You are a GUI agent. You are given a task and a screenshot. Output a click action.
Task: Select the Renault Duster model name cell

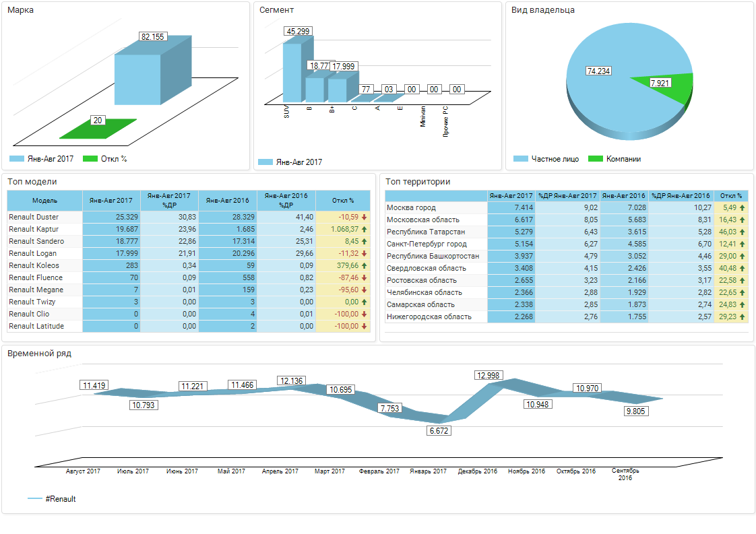[45, 217]
